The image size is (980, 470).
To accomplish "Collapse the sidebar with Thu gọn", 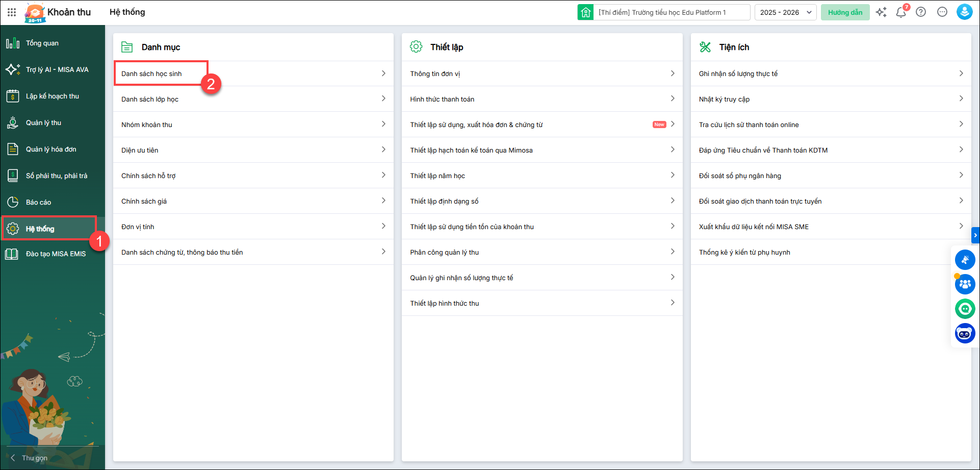I will coord(30,458).
